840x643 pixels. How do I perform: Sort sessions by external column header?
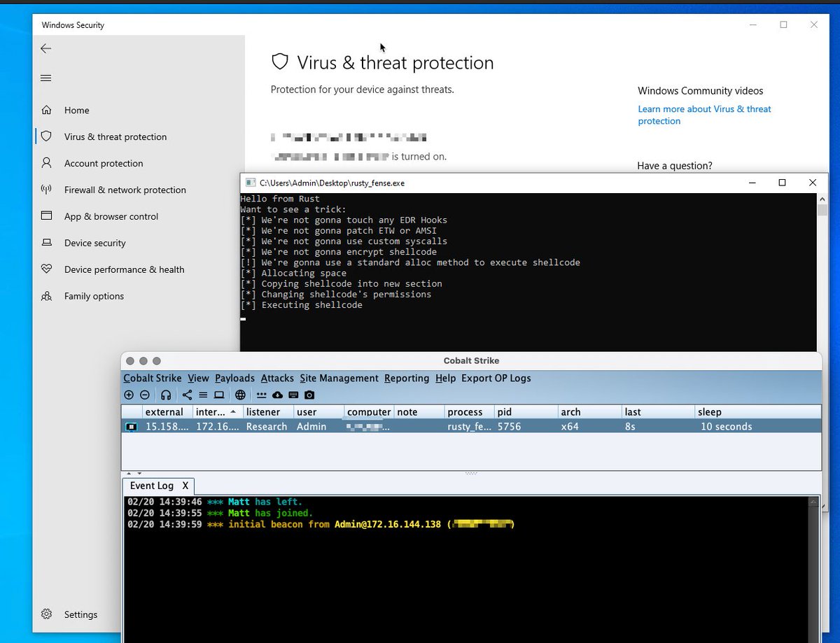tap(167, 412)
